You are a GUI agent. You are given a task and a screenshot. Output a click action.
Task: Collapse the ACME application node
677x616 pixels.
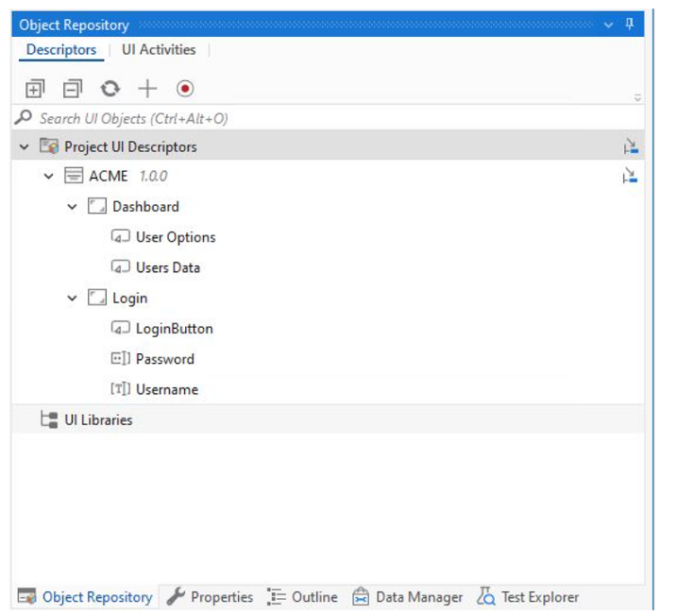49,177
